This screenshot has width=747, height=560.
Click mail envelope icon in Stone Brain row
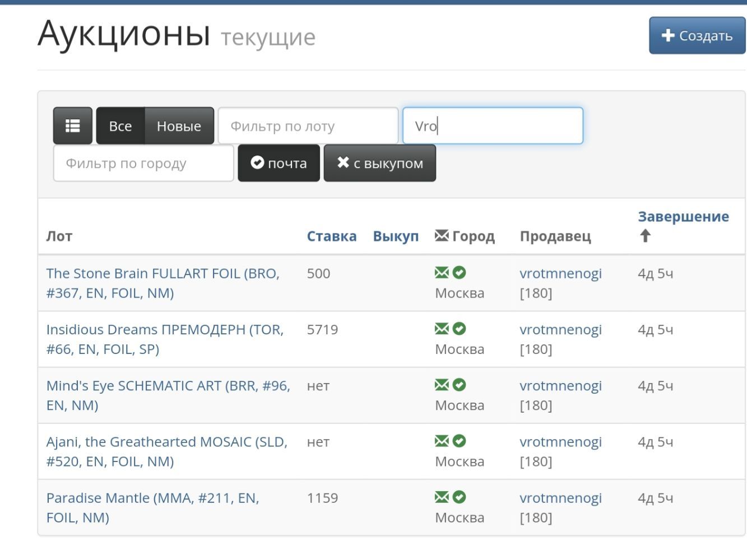point(442,273)
